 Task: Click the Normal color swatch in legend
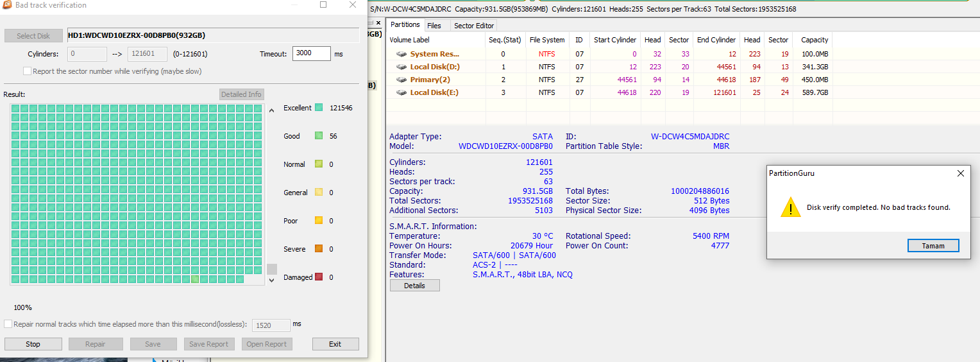click(319, 164)
